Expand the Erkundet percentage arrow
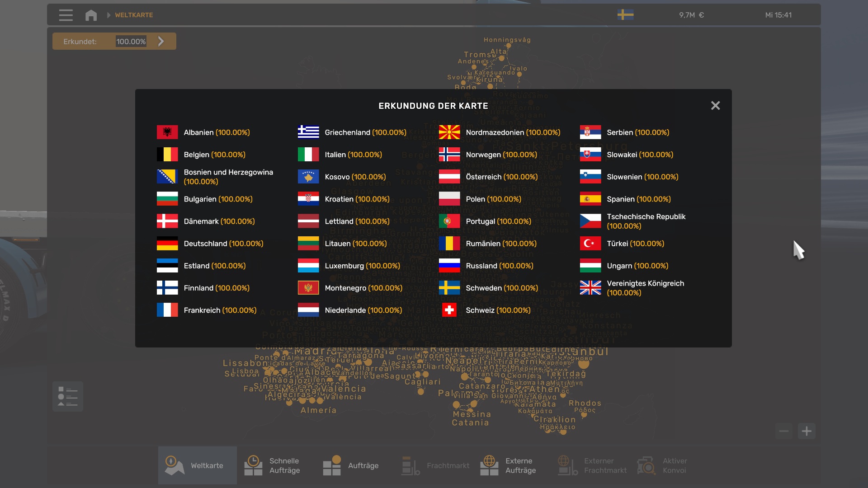868x488 pixels. 161,41
